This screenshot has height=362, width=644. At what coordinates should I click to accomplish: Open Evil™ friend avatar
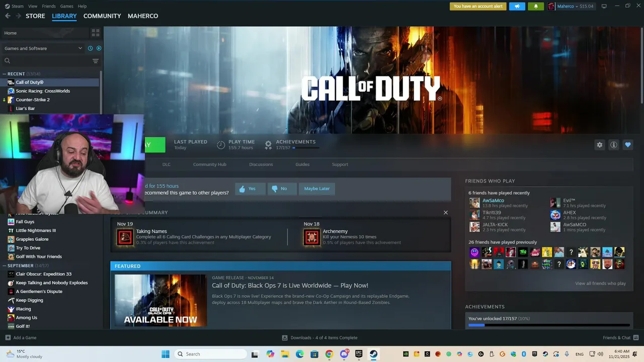click(x=555, y=203)
